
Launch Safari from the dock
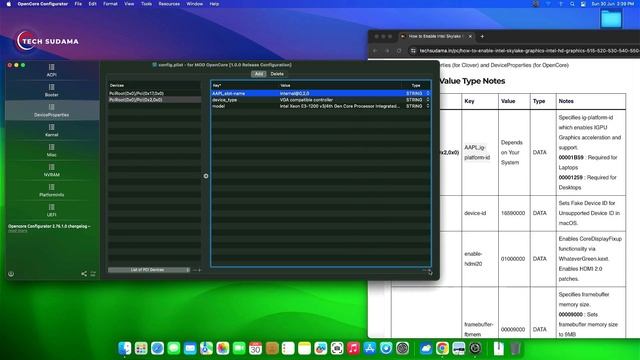click(x=157, y=348)
